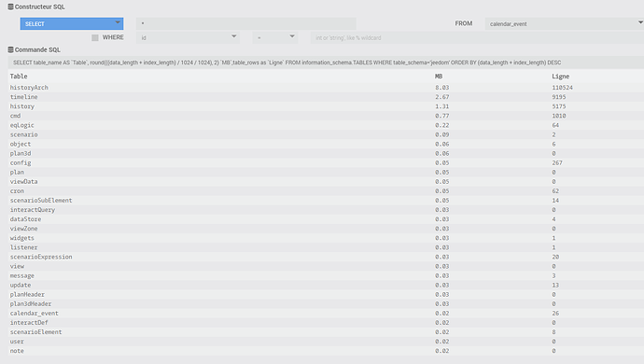The image size is (644, 364).
Task: Select the message table name
Action: [x=22, y=276]
